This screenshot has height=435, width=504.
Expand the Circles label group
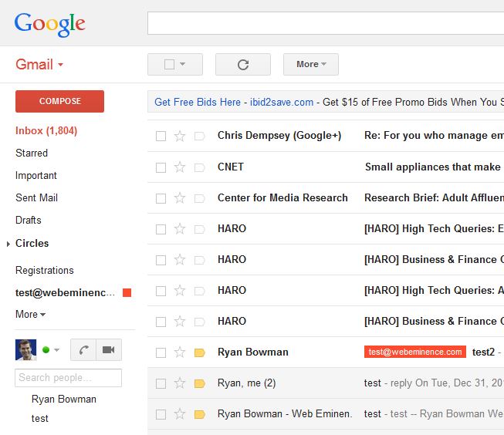(8, 244)
